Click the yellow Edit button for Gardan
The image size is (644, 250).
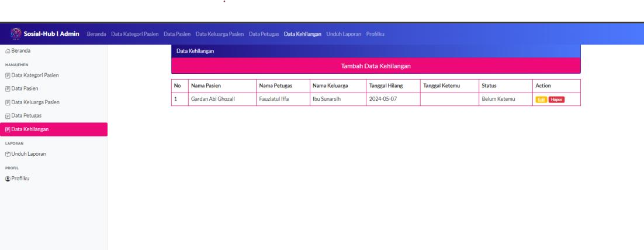coord(541,100)
